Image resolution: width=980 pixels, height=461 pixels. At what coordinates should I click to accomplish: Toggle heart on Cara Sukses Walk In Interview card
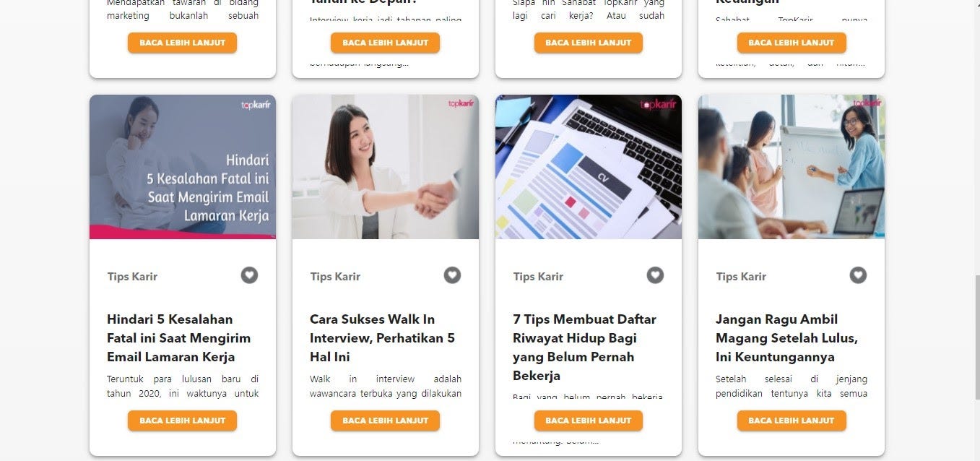pos(452,275)
